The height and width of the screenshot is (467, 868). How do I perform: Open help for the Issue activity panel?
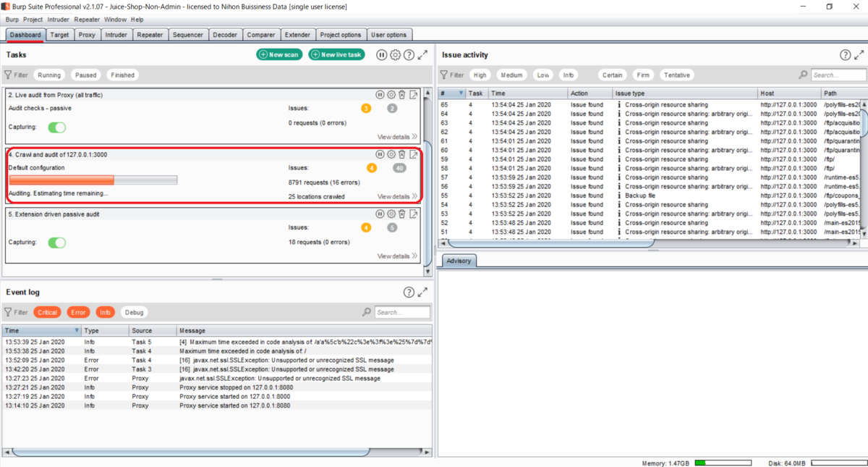point(845,55)
